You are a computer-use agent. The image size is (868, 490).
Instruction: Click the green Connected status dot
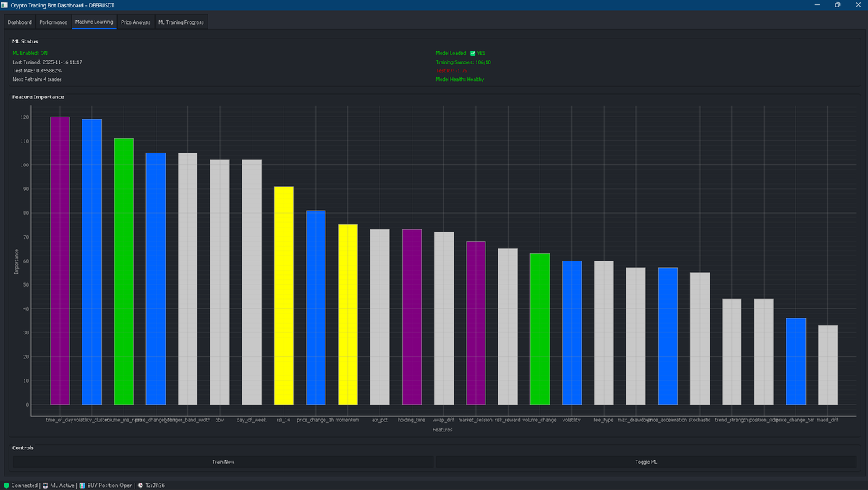(7, 486)
